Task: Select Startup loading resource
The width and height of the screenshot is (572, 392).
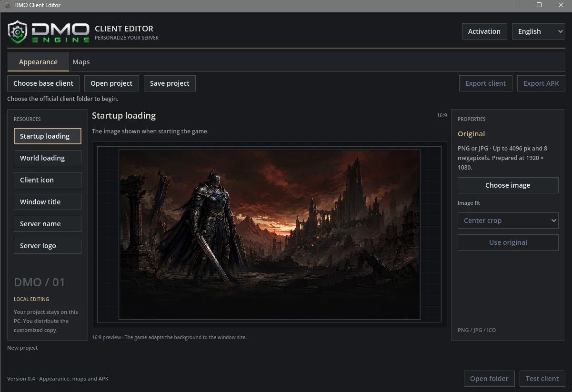Action: pyautogui.click(x=48, y=136)
